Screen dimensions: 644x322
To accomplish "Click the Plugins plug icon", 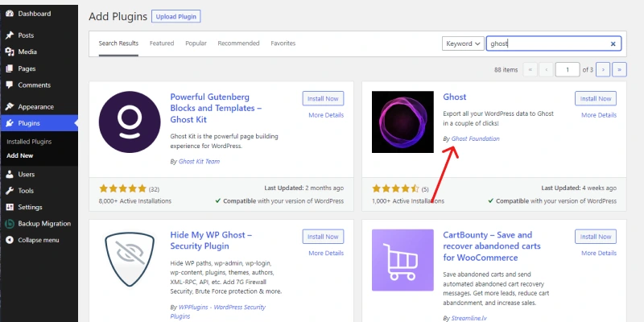I will click(x=10, y=123).
